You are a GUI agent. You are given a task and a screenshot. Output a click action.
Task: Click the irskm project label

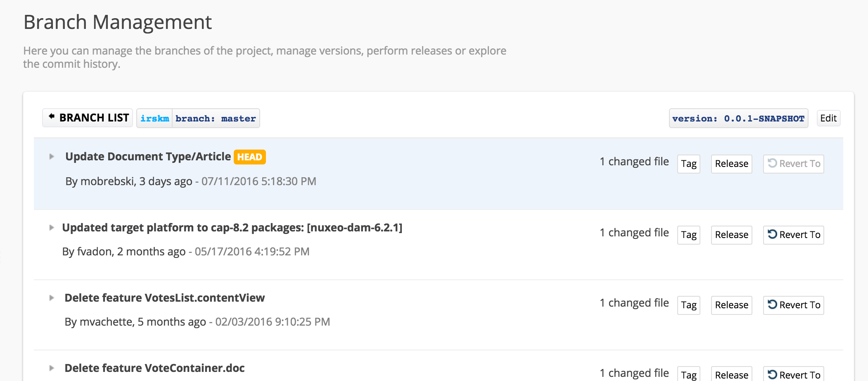[154, 118]
